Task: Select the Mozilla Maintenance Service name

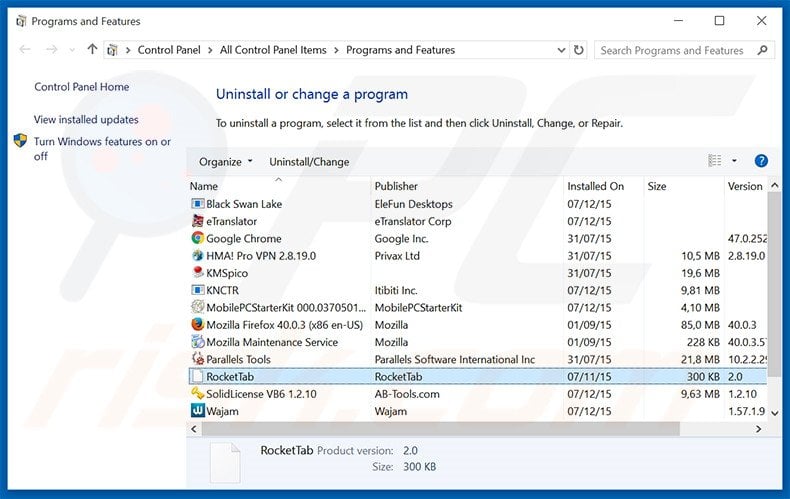Action: (272, 342)
